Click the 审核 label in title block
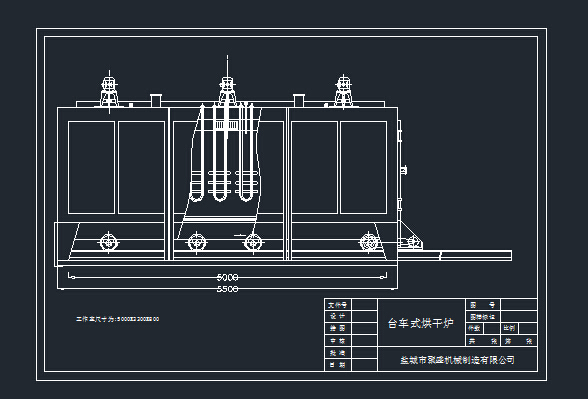Viewport: 588px width, 399px height. coord(338,341)
